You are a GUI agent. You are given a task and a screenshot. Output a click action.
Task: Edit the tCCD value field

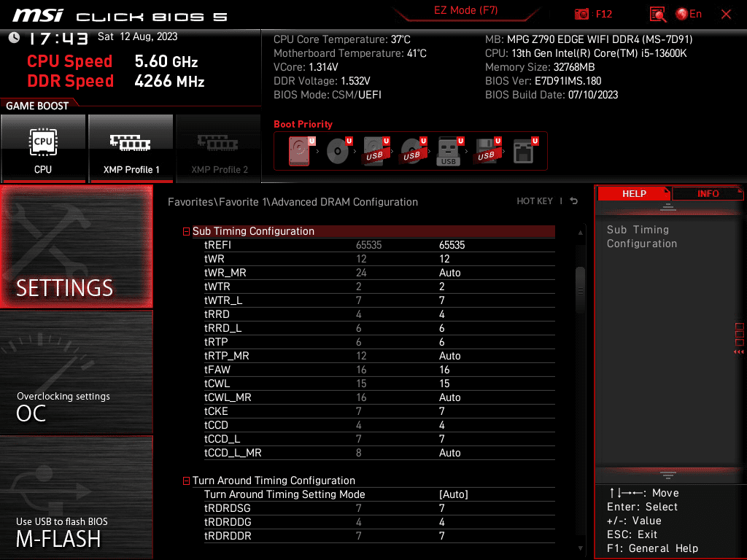pos(441,425)
